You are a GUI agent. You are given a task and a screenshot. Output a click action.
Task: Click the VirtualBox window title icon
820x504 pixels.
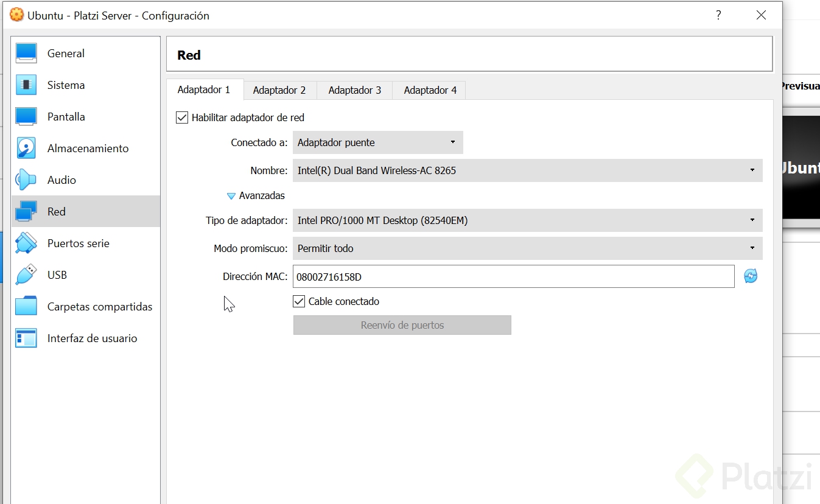point(17,15)
